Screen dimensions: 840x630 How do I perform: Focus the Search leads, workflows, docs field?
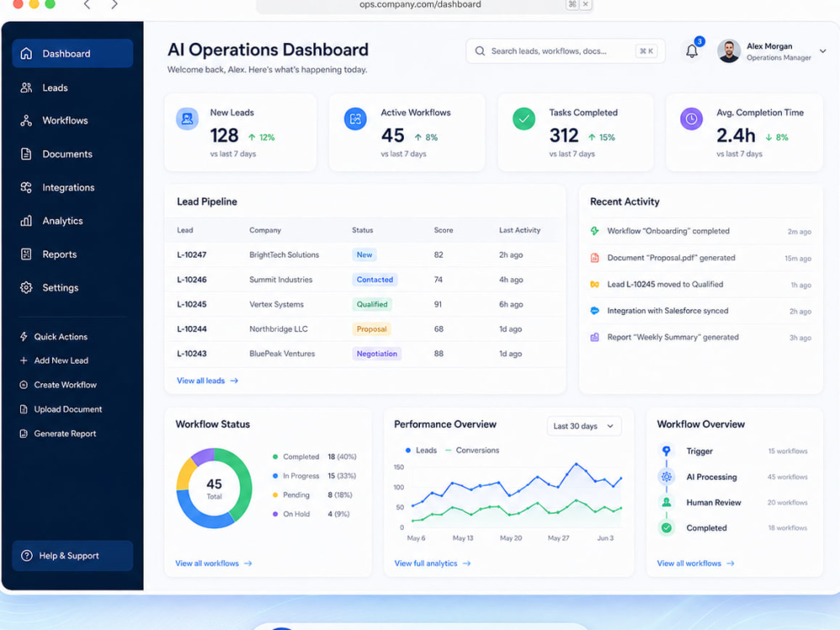pyautogui.click(x=565, y=51)
